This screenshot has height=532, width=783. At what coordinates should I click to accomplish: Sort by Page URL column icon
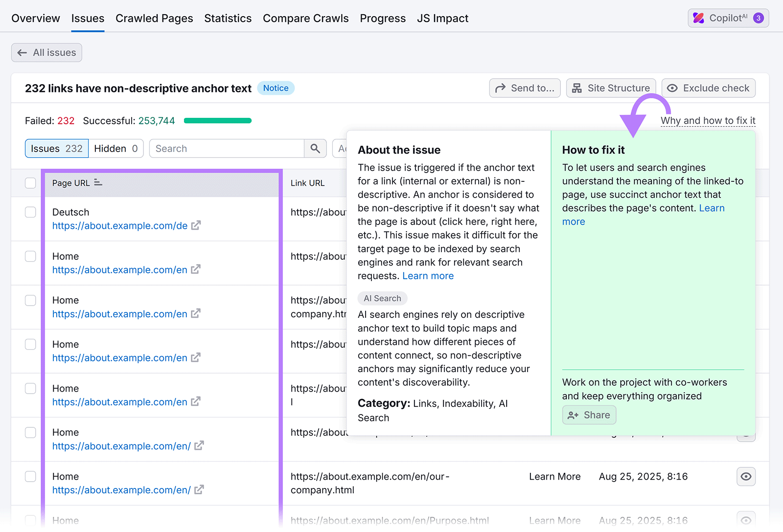point(98,182)
